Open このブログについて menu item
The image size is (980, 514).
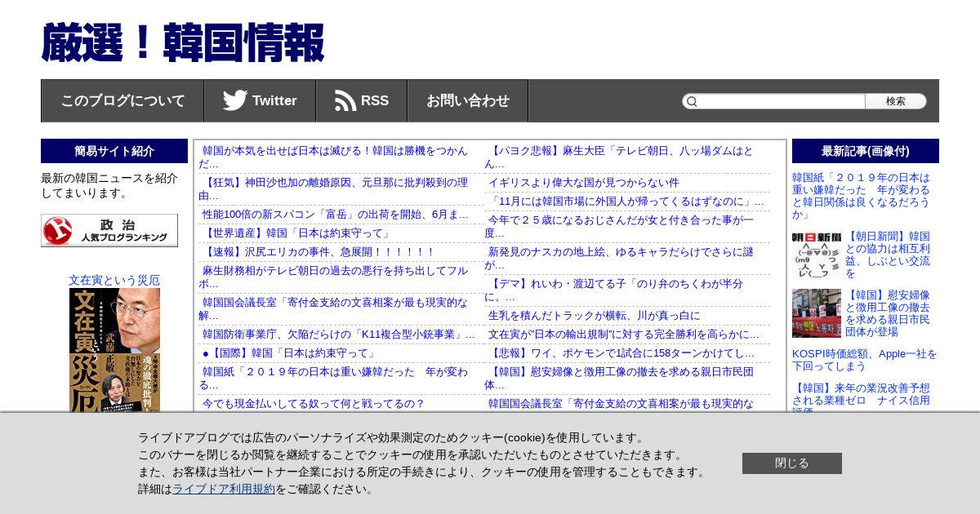coord(122,101)
